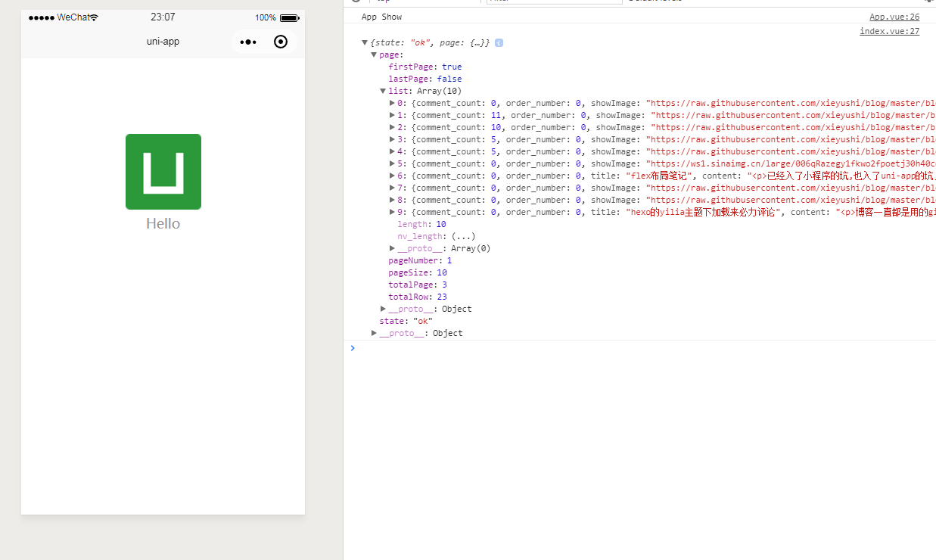Screen dimensions: 936x560
Task: Click the totalRow: 23 property
Action: point(418,297)
